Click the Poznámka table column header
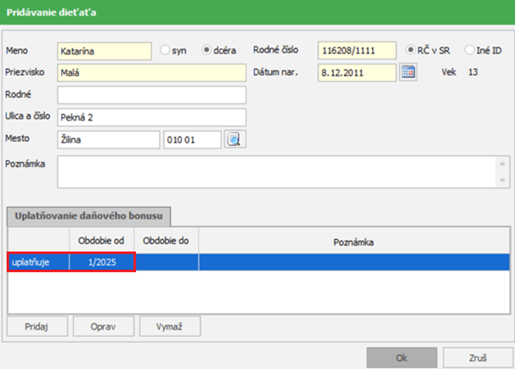 [x=354, y=242]
